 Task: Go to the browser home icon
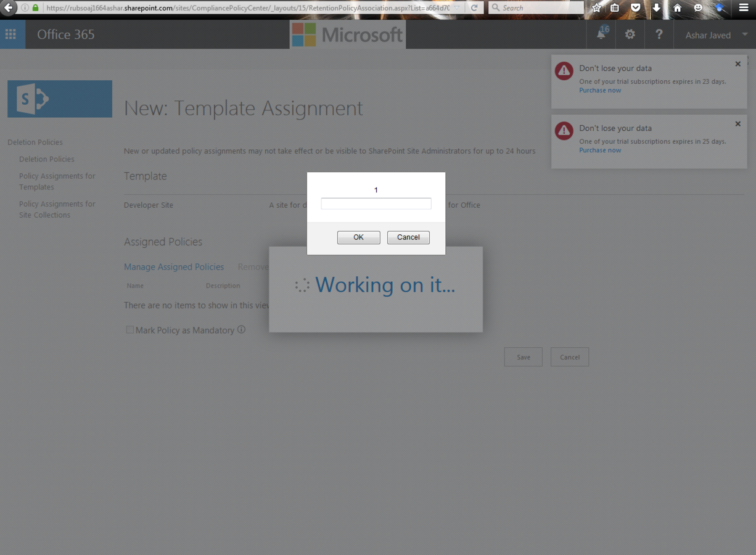point(677,8)
